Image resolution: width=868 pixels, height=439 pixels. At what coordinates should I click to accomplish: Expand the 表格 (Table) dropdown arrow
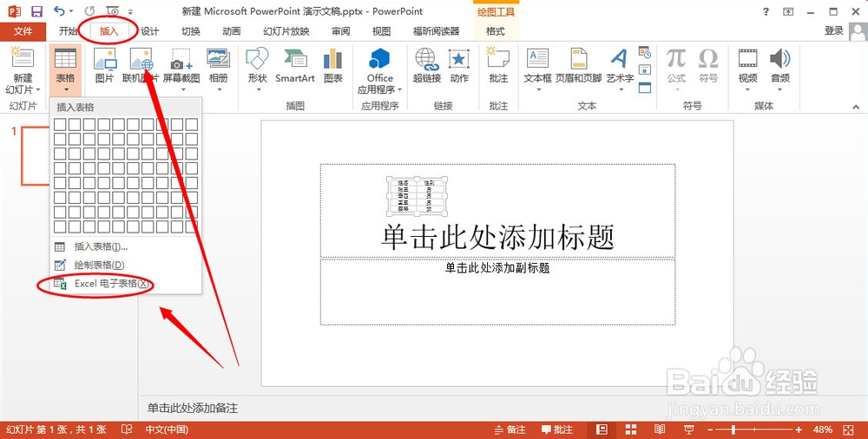click(66, 90)
